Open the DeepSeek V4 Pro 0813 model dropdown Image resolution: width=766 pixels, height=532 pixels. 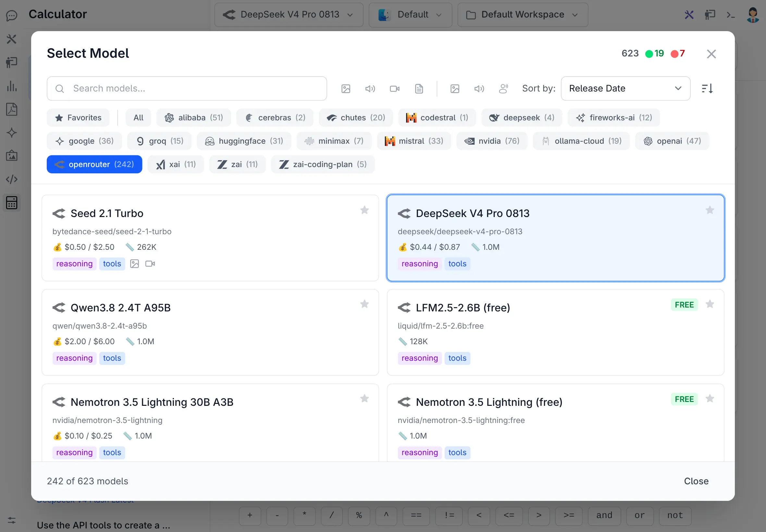289,15
